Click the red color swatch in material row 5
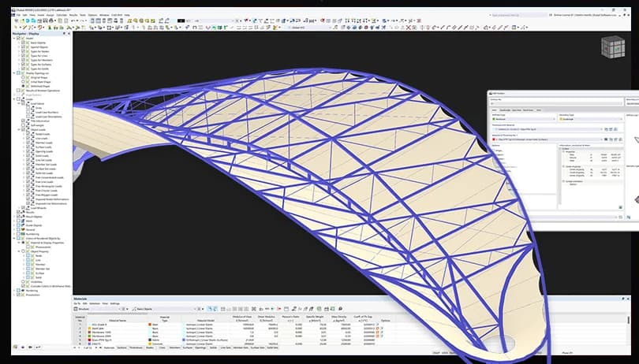Screen dimensions: 639x364 (89, 340)
